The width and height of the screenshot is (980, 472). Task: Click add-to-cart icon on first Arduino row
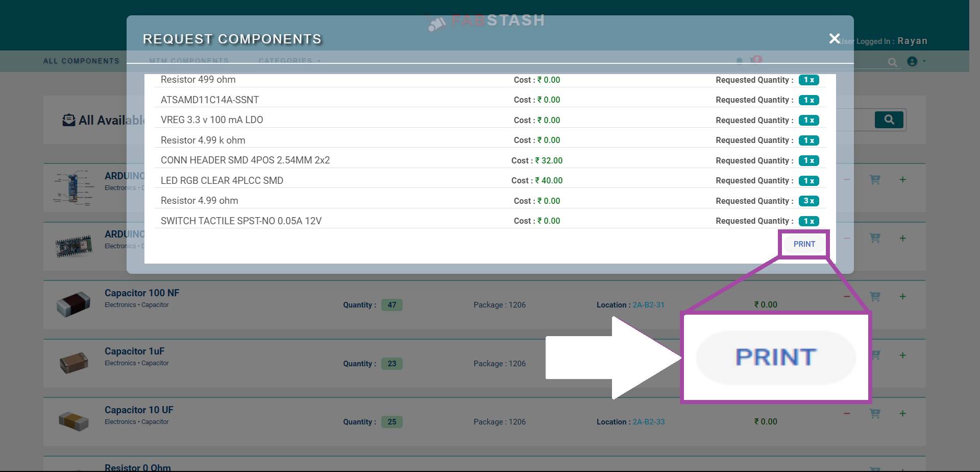click(x=875, y=180)
